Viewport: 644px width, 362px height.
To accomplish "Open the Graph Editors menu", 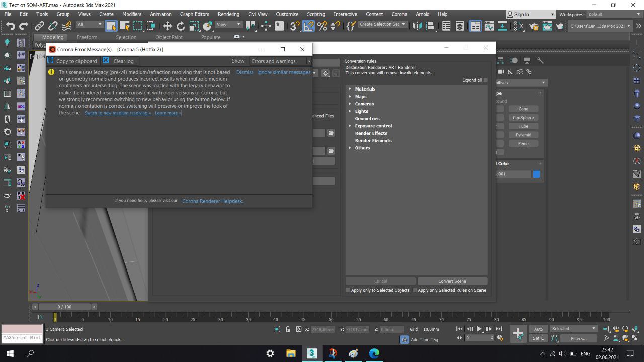I will [194, 14].
